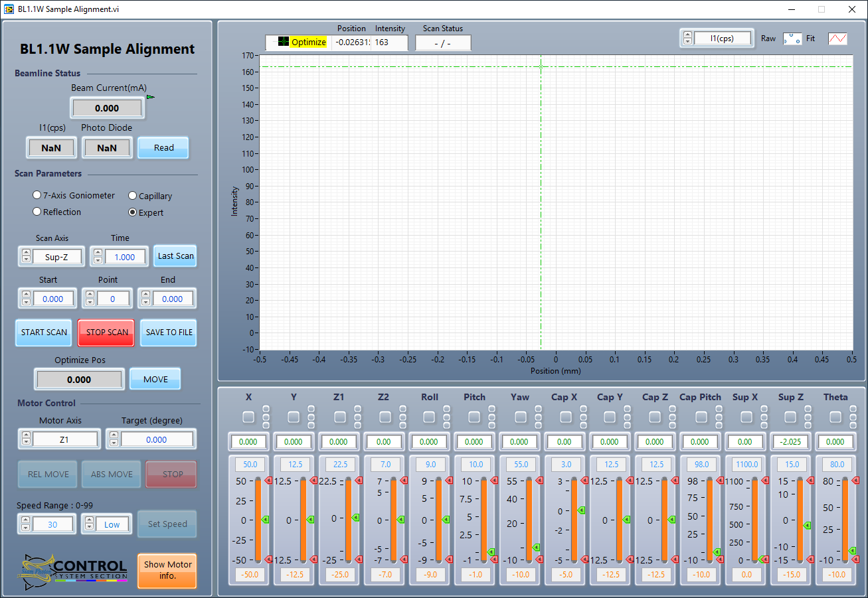Click the Intensity cursor value 163

click(x=390, y=42)
